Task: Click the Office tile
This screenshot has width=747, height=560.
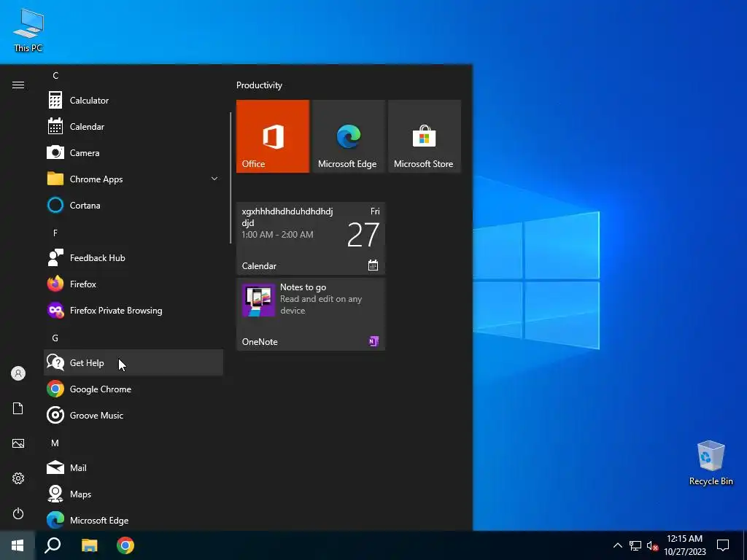Action: click(x=273, y=136)
